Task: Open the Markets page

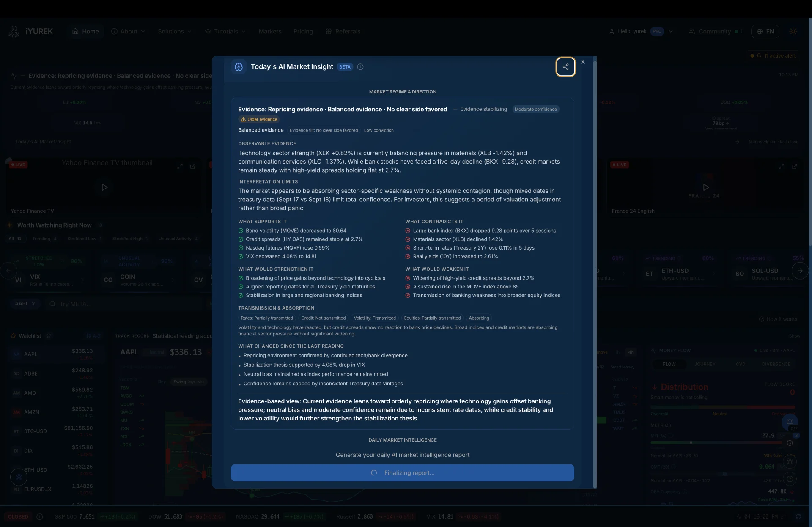Action: 270,31
